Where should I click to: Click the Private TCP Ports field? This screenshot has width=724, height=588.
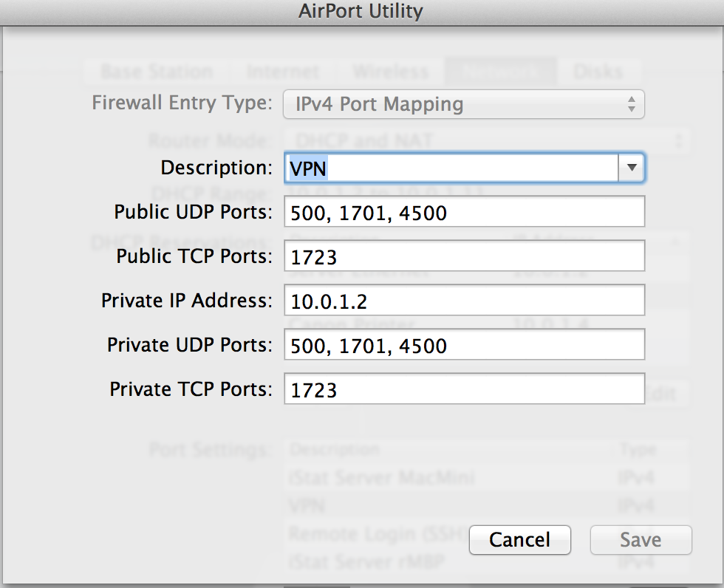pos(464,389)
